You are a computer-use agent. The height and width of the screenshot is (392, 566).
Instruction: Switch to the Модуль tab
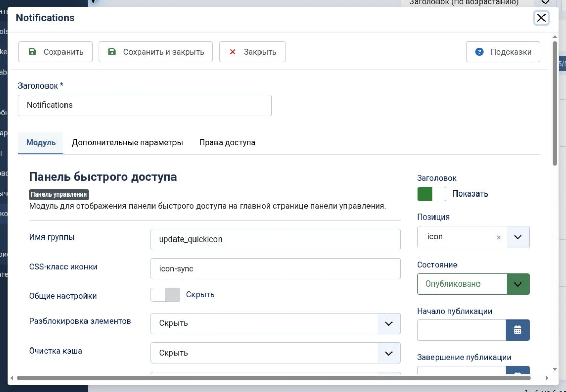pyautogui.click(x=41, y=143)
